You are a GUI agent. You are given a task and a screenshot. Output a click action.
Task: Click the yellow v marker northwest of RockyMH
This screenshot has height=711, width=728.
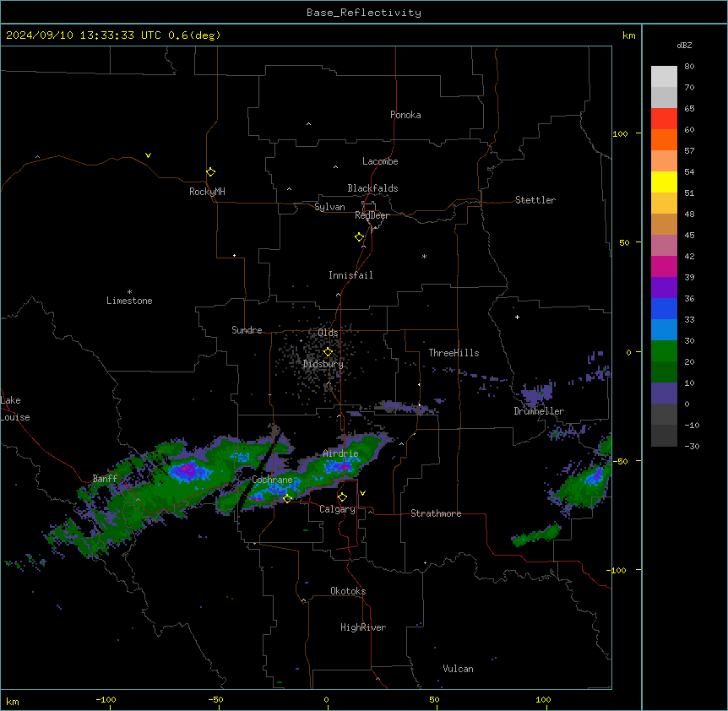(x=148, y=155)
